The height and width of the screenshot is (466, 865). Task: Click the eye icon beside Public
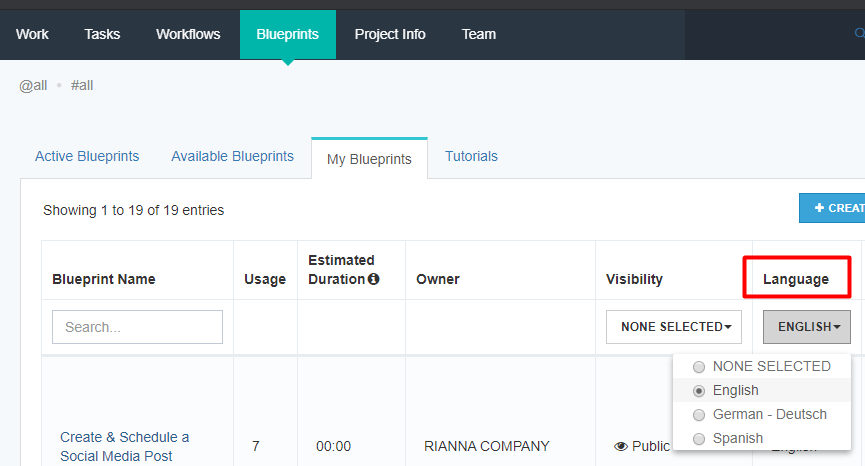tap(621, 447)
